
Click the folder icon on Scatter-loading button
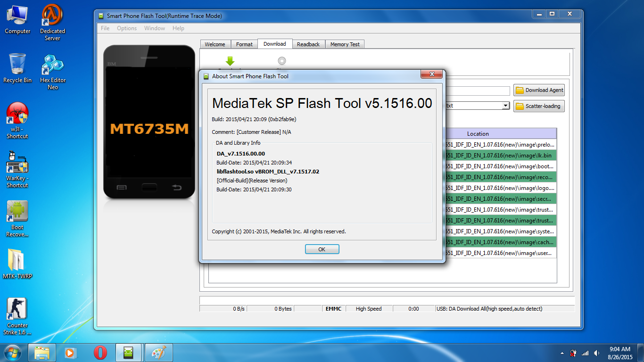[520, 106]
